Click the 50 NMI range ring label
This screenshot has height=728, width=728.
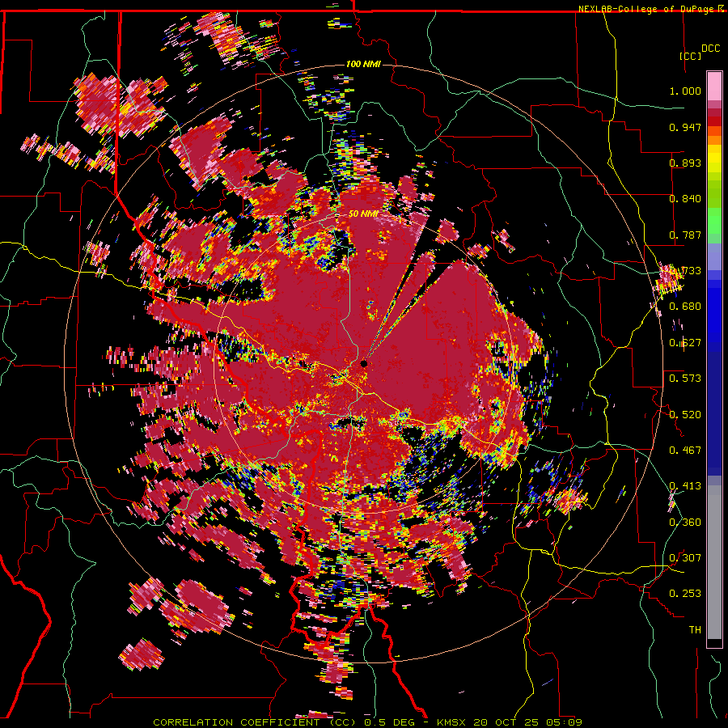click(x=363, y=214)
